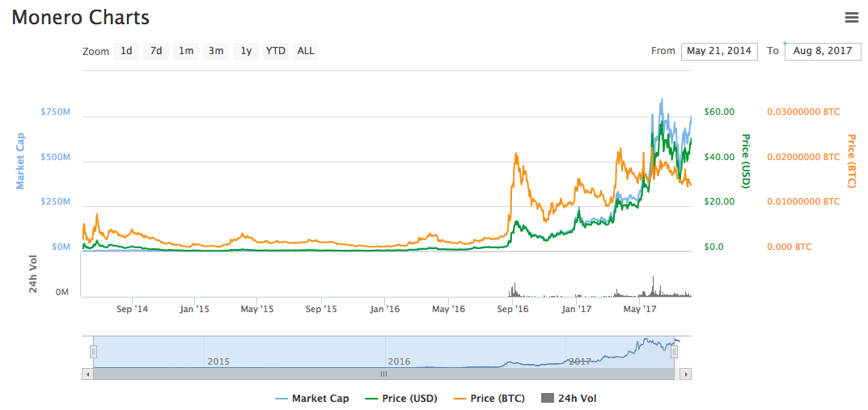Click the Sep '16 x-axis label
This screenshot has height=410, width=868.
pos(514,309)
